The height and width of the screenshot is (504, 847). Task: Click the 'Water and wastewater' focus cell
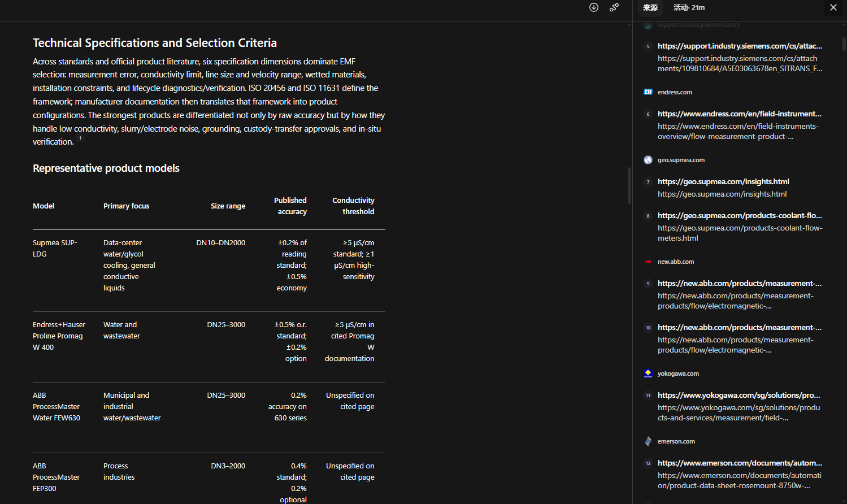121,331
